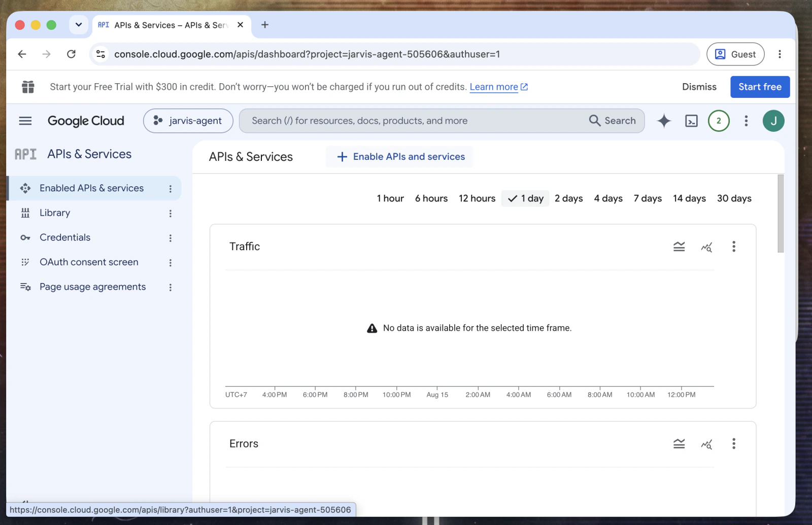Go to Enabled APIs & services page
This screenshot has width=812, height=525.
tap(92, 188)
